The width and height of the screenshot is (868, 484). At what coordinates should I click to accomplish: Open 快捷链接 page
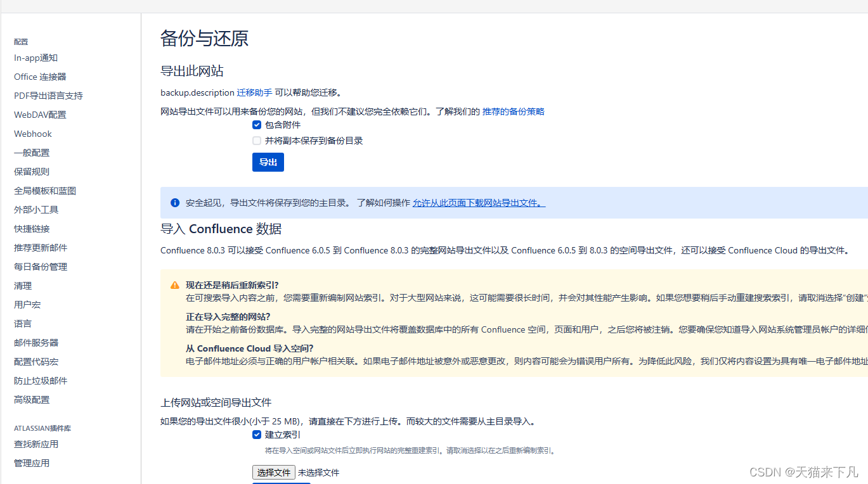click(x=32, y=229)
